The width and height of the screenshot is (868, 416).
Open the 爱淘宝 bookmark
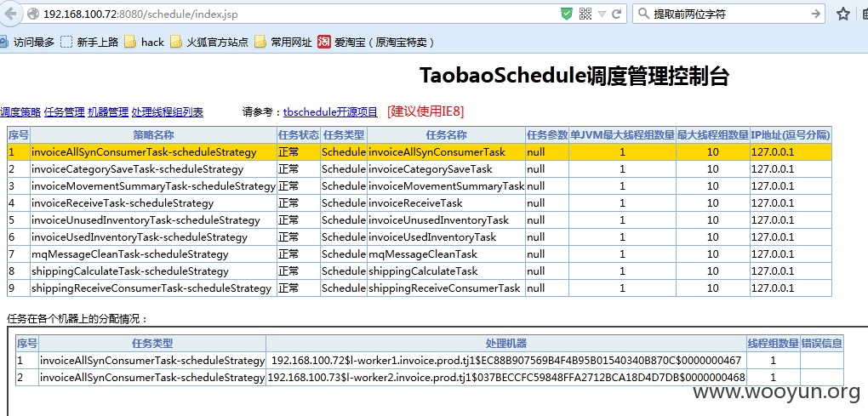pos(376,42)
